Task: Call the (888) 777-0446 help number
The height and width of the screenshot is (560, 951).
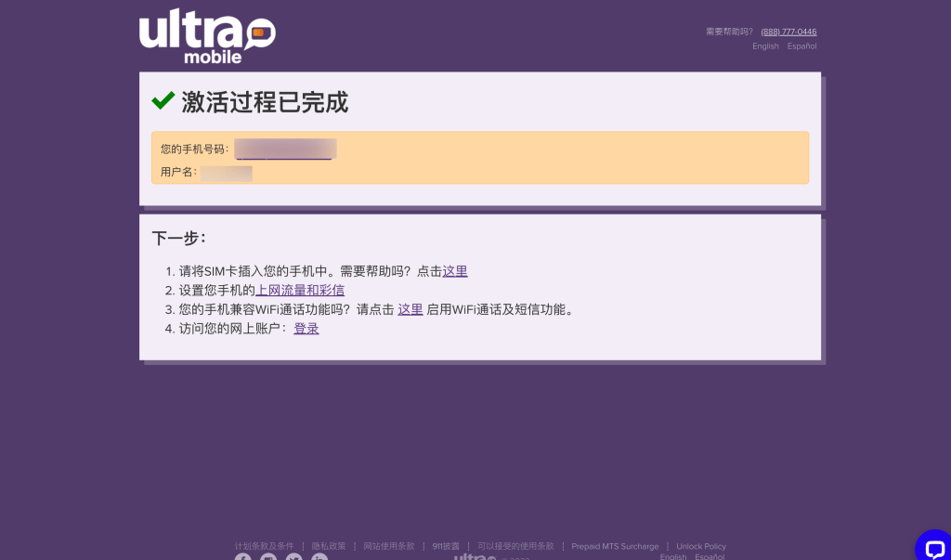Action: pyautogui.click(x=788, y=32)
